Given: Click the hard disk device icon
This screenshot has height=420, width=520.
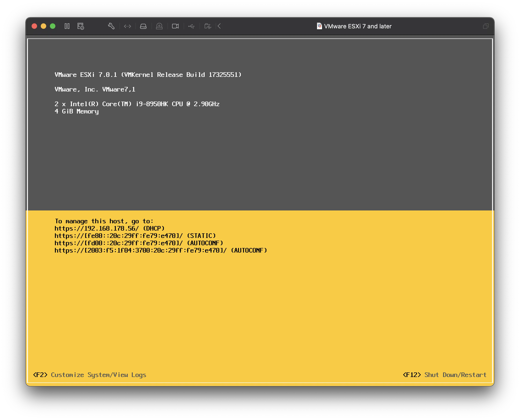Looking at the screenshot, I should (x=143, y=26).
